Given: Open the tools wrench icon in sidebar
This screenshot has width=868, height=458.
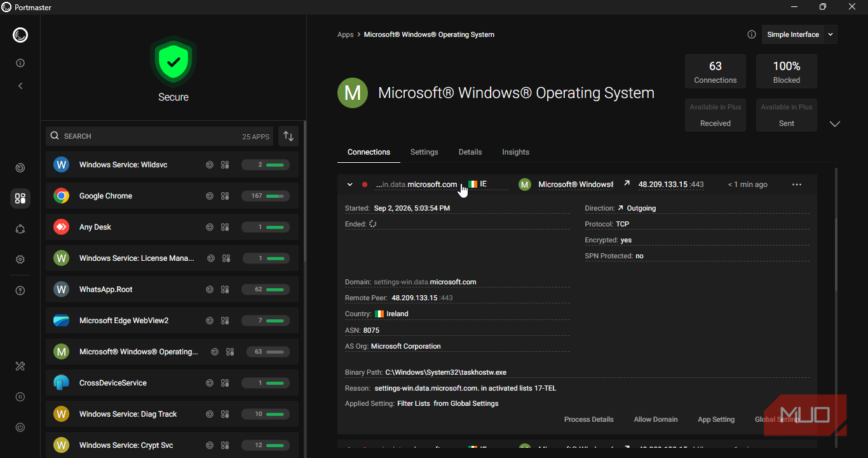Looking at the screenshot, I should click(20, 366).
